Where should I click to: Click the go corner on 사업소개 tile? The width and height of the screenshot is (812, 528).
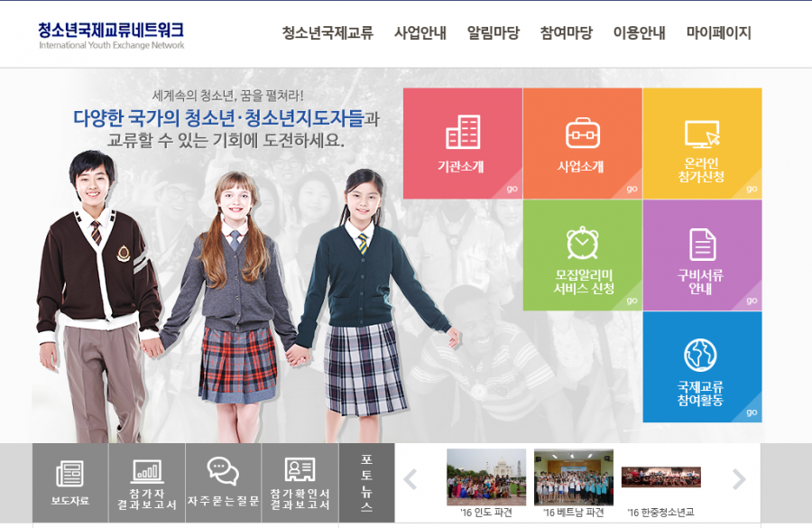(632, 189)
